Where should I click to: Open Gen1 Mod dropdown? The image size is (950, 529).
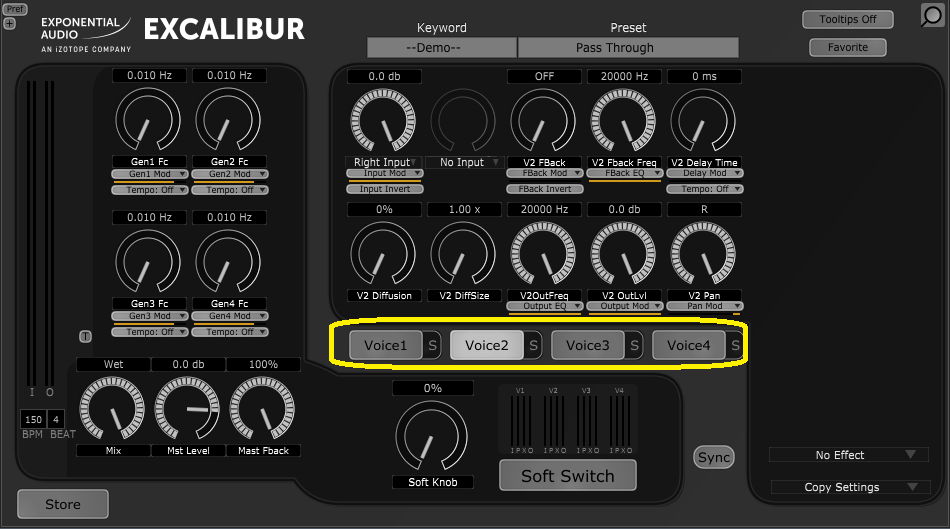tap(150, 174)
